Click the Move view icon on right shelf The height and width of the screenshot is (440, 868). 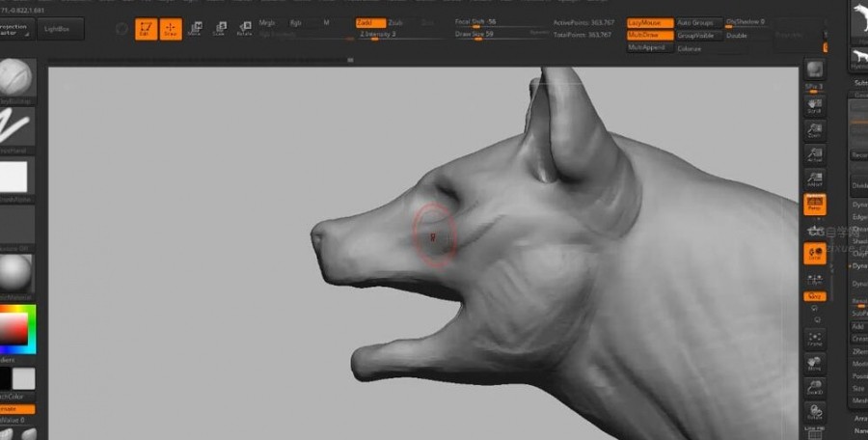(x=815, y=364)
